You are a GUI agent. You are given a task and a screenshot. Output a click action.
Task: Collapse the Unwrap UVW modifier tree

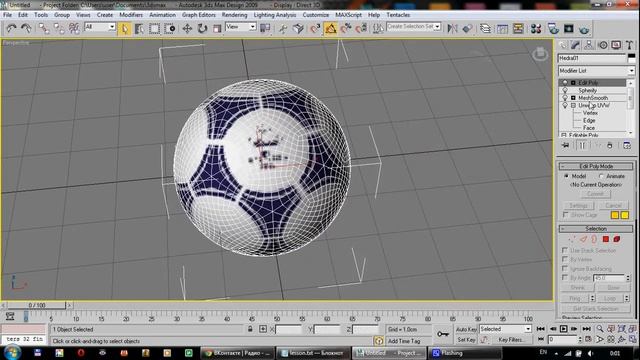(x=573, y=105)
